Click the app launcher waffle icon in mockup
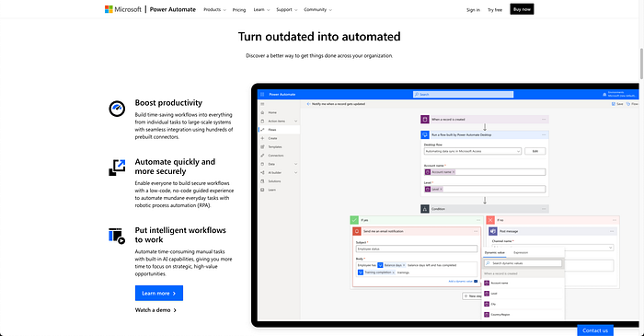The width and height of the screenshot is (644, 336). coord(262,95)
